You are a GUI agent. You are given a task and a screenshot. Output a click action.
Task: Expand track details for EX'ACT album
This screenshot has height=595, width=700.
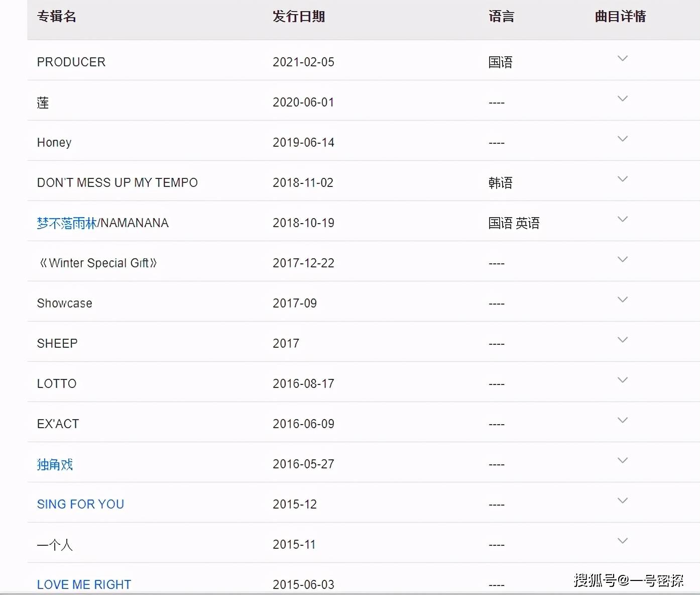point(623,420)
